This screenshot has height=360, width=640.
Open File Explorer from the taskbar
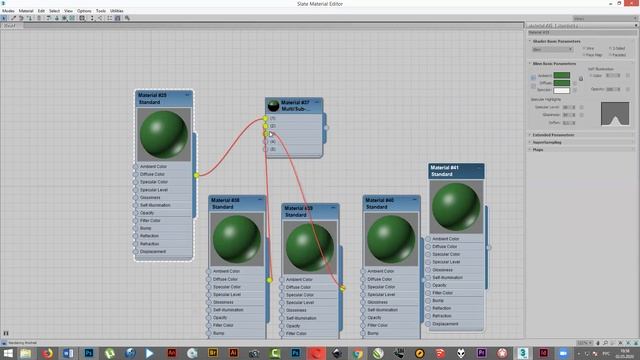tap(26, 353)
